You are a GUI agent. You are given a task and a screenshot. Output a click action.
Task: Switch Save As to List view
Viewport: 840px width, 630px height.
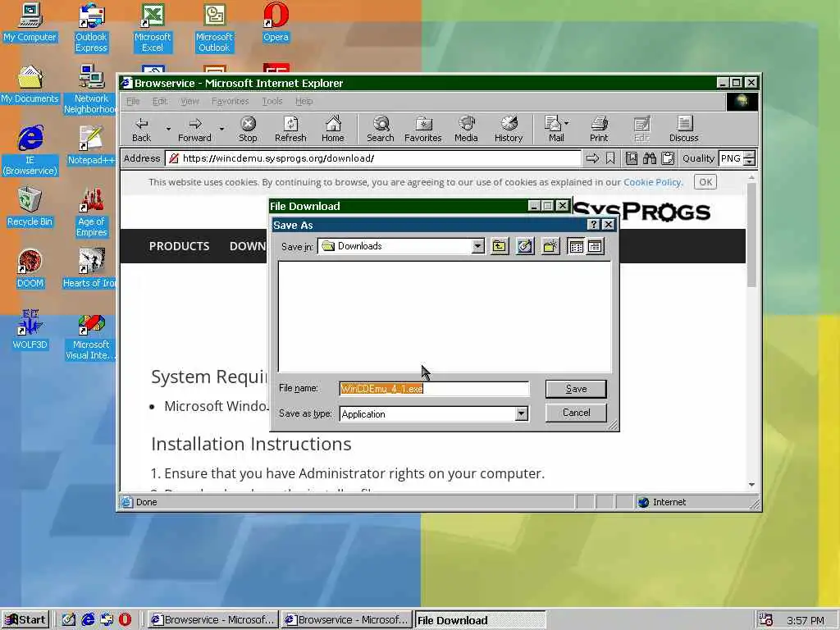pos(576,246)
